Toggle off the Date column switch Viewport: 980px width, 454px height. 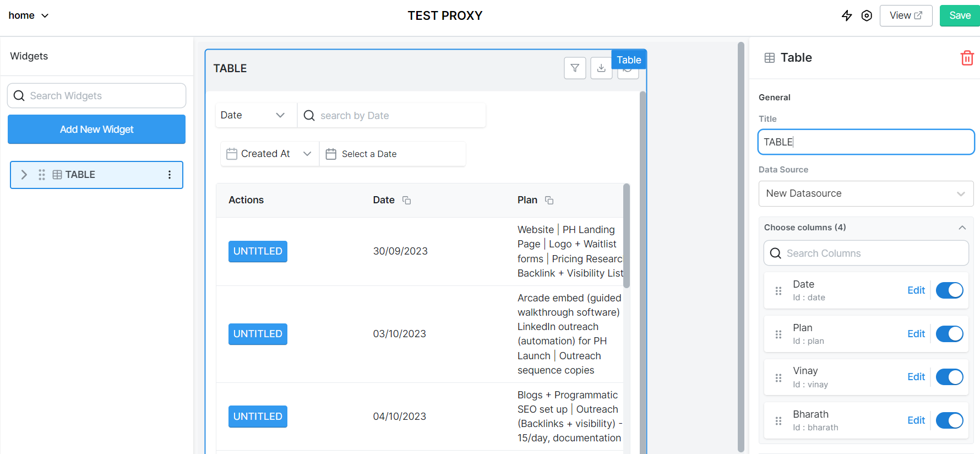[x=949, y=290]
